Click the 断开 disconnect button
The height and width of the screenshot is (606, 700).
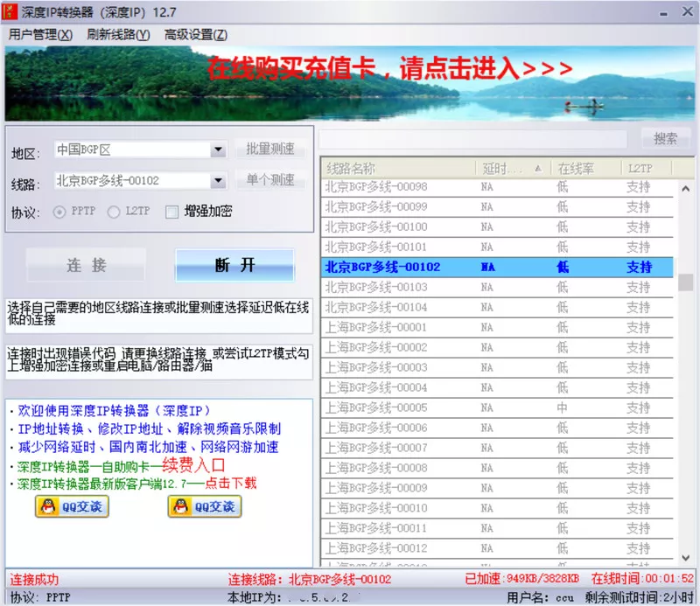click(234, 265)
